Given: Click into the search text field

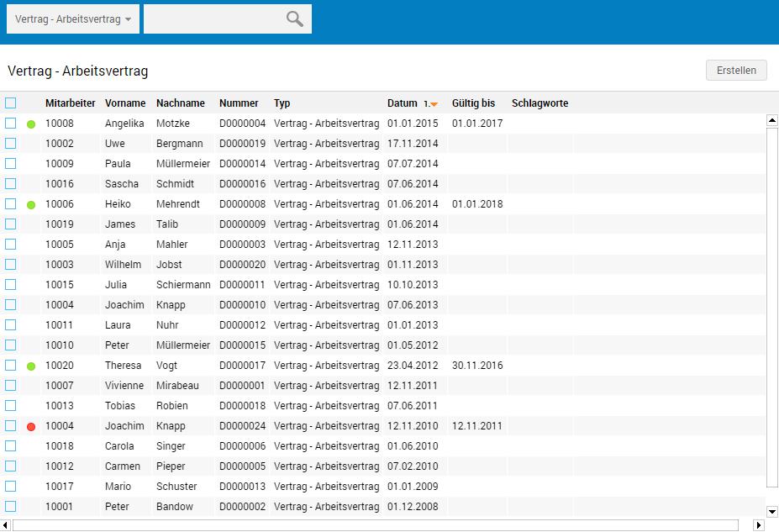Looking at the screenshot, I should pos(212,19).
